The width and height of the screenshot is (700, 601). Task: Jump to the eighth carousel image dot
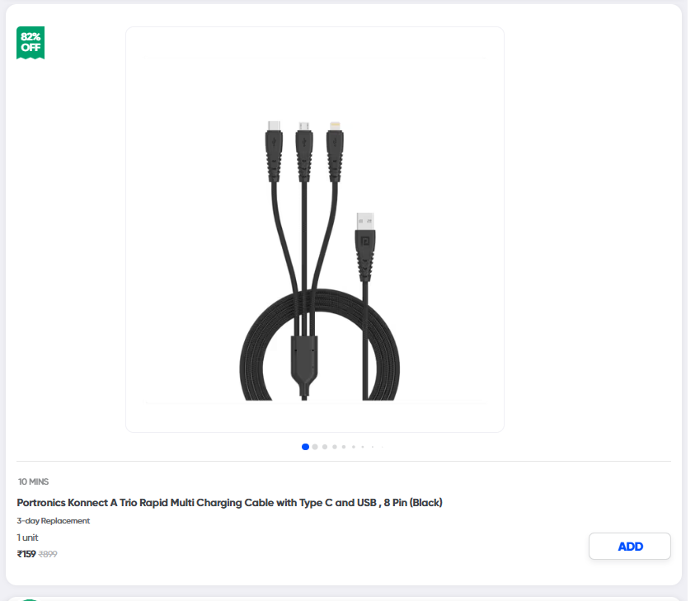tap(373, 447)
